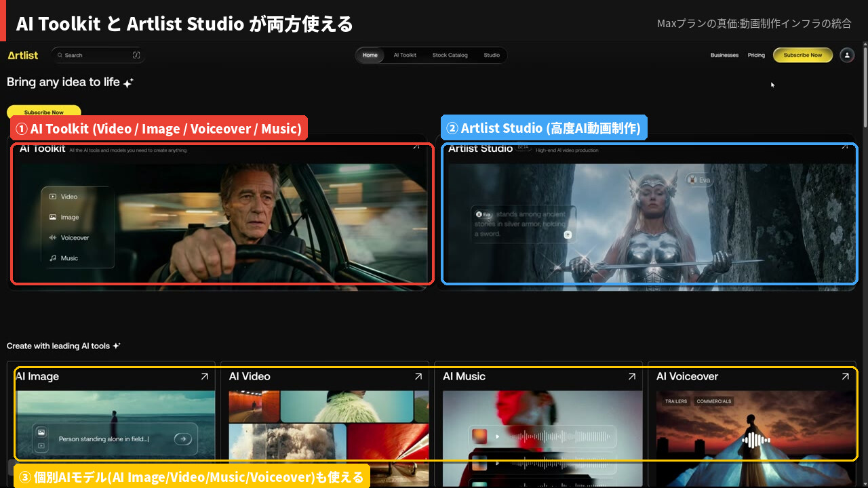Select the TRAILERS tag on AI Voiceover
868x488 pixels.
(x=675, y=401)
